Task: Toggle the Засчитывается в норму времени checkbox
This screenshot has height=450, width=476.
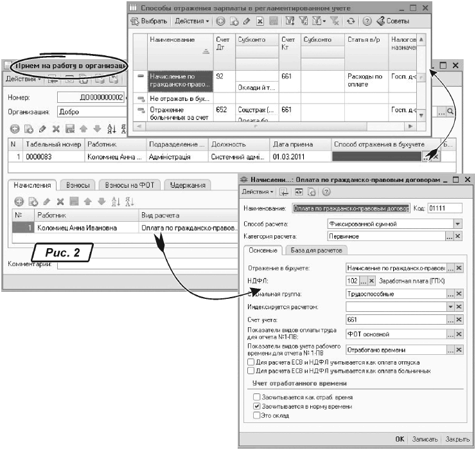Action: click(x=257, y=407)
